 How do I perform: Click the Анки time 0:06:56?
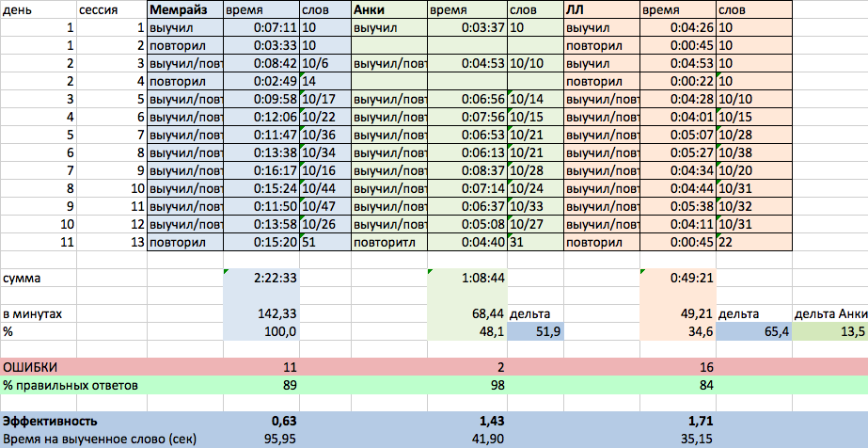click(x=467, y=99)
